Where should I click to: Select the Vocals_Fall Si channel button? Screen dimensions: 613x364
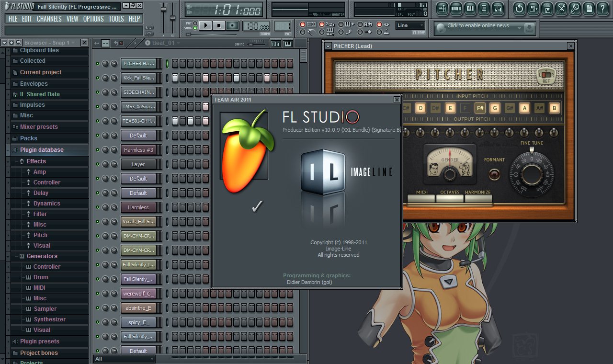(x=138, y=222)
